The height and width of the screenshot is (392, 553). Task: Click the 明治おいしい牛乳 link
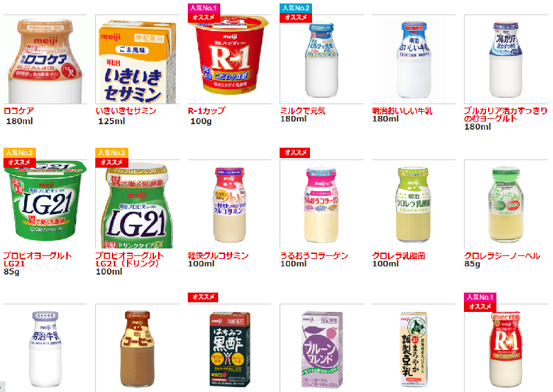point(402,110)
